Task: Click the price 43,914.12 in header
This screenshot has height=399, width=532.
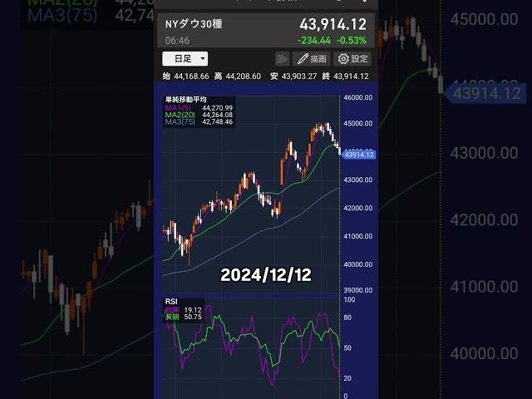Action: (332, 24)
